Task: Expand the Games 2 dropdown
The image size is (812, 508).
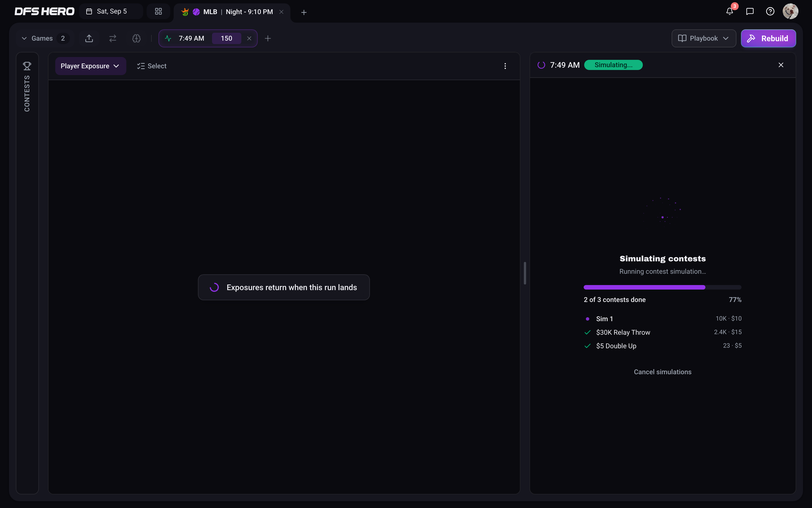Action: tap(45, 38)
